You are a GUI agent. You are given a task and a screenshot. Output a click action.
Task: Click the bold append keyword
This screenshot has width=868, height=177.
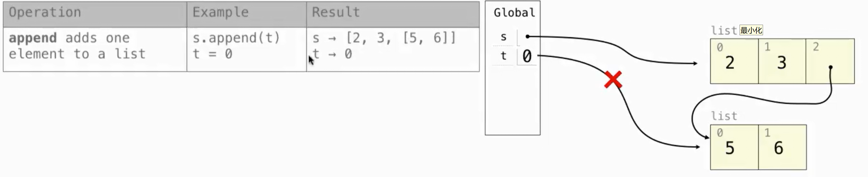click(x=33, y=38)
